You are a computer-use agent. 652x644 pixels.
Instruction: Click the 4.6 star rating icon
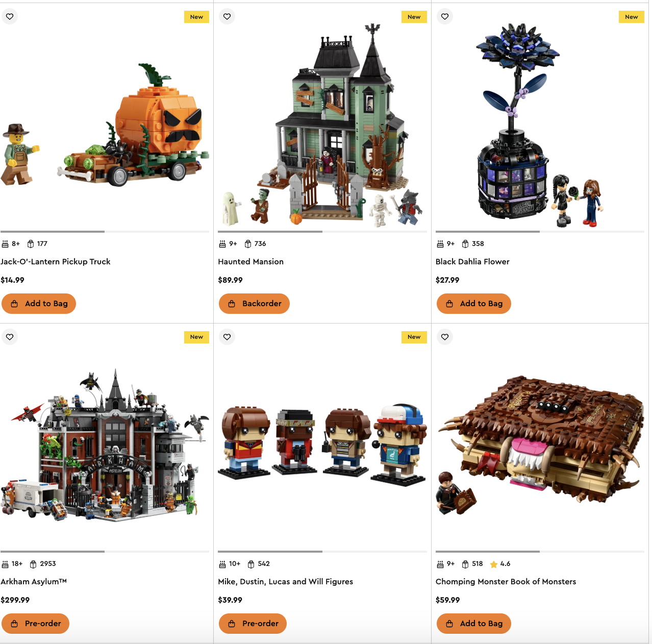tap(494, 564)
